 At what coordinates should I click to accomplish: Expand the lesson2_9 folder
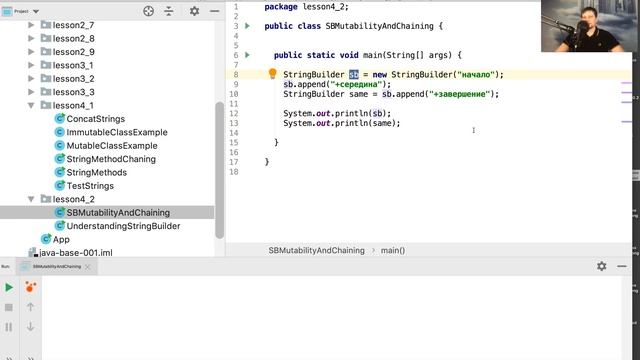[31, 52]
